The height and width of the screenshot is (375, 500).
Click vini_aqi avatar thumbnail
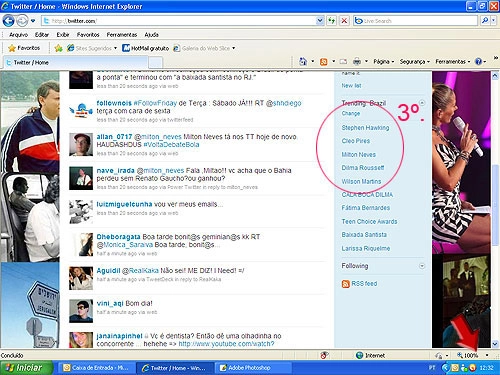click(81, 311)
